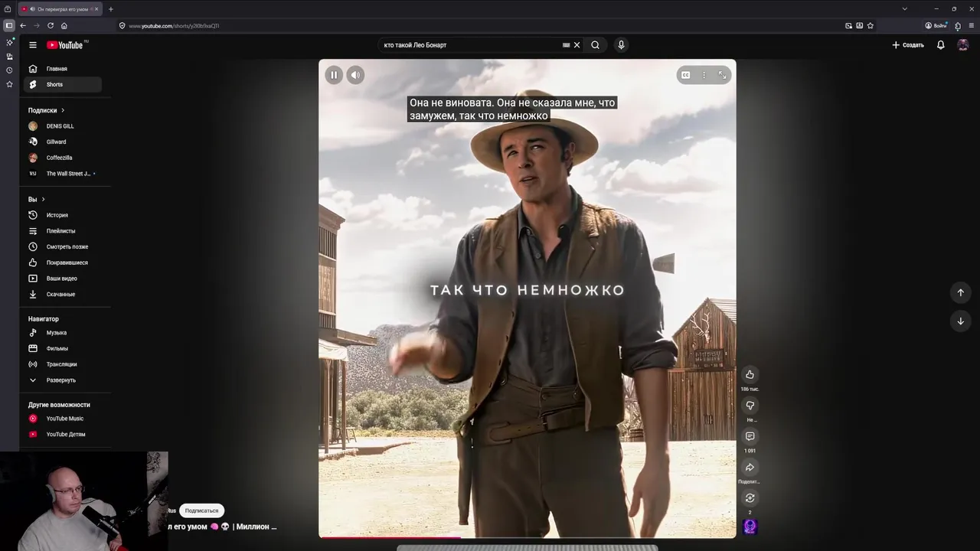Expand the Развернуть sidebar list
Viewport: 980px width, 551px height.
click(62, 380)
